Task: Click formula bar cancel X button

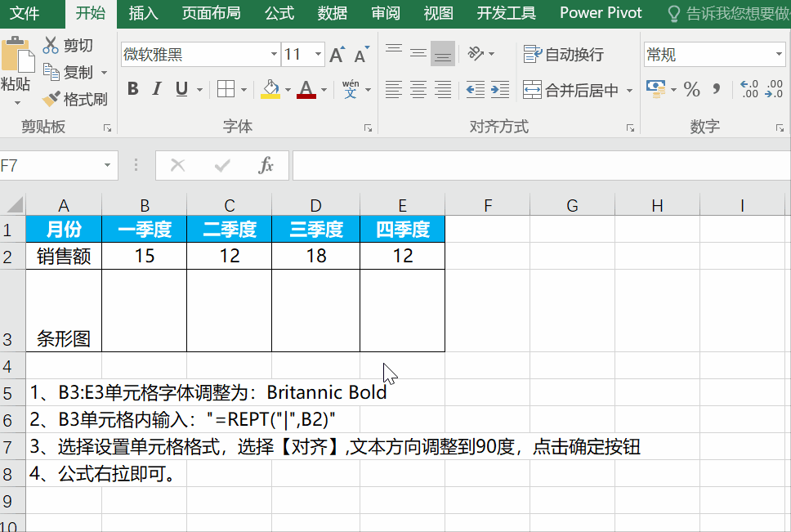Action: 177,165
